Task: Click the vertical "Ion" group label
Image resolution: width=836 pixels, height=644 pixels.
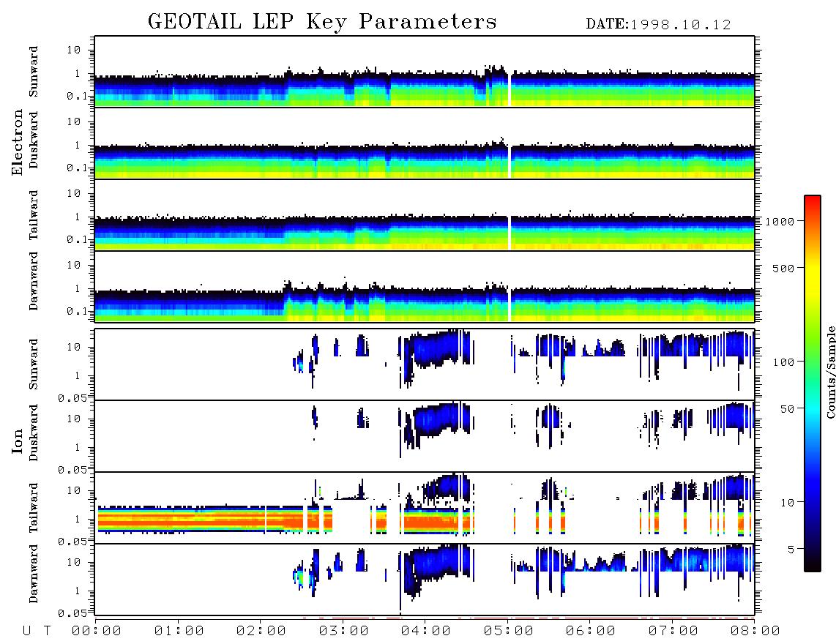Action: coord(17,441)
